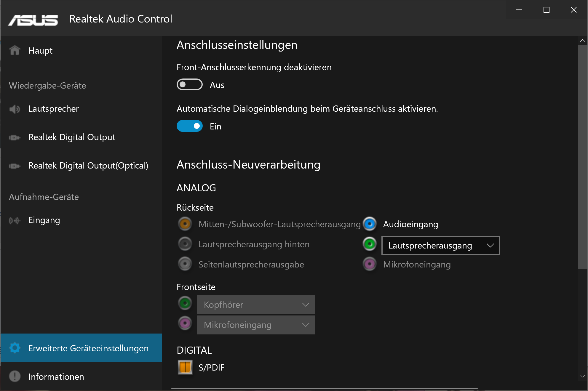Open the rear Lautsprecherausgang dropdown
The height and width of the screenshot is (391, 588).
tap(440, 246)
